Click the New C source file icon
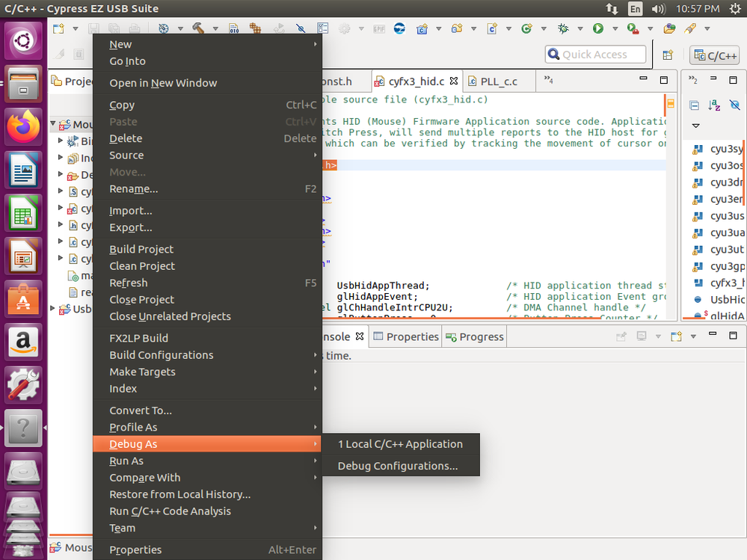Viewport: 747px width, 560px height. (x=492, y=28)
